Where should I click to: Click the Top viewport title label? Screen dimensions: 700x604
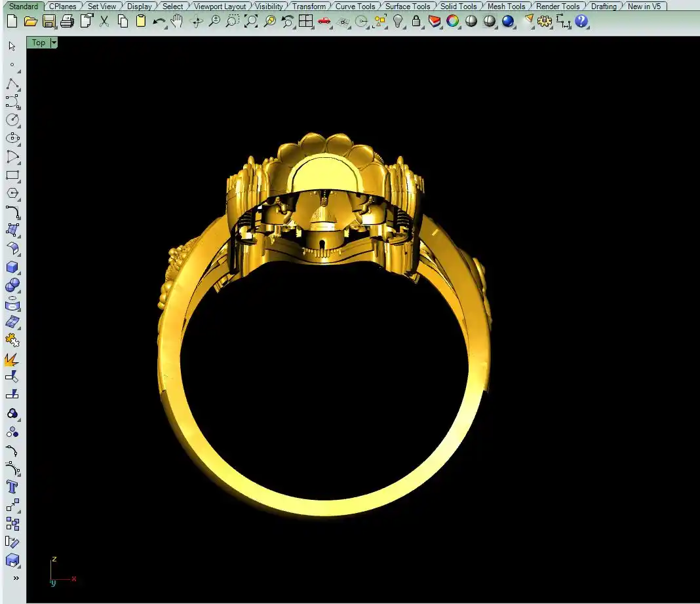pos(39,43)
